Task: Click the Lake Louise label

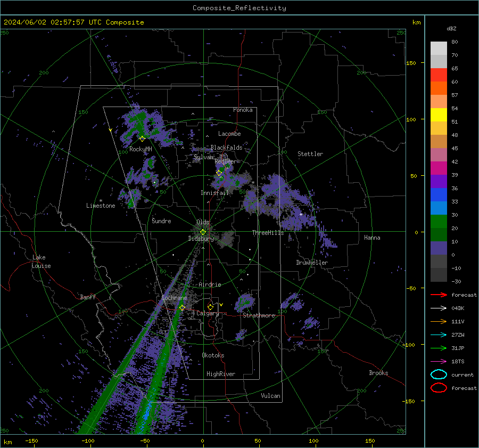Action: [41, 262]
